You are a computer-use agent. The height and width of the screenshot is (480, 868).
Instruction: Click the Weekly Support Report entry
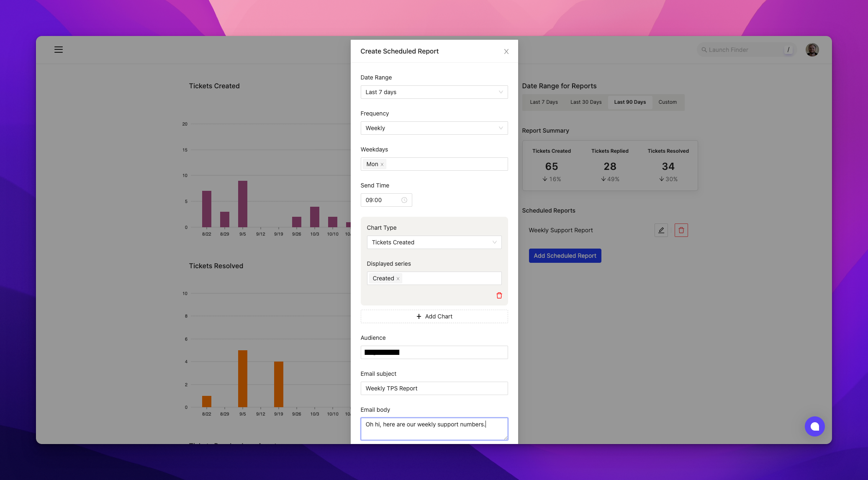pos(560,230)
